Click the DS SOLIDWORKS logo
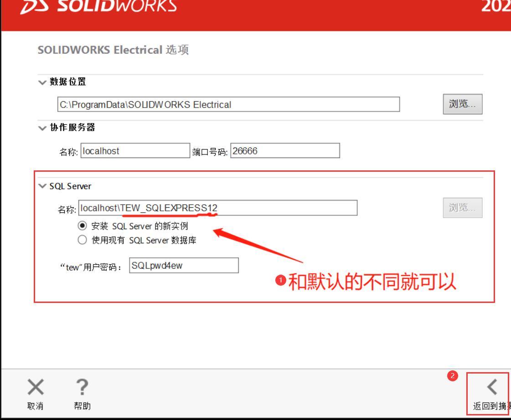Viewport: 511px width, 420px height. (98, 6)
